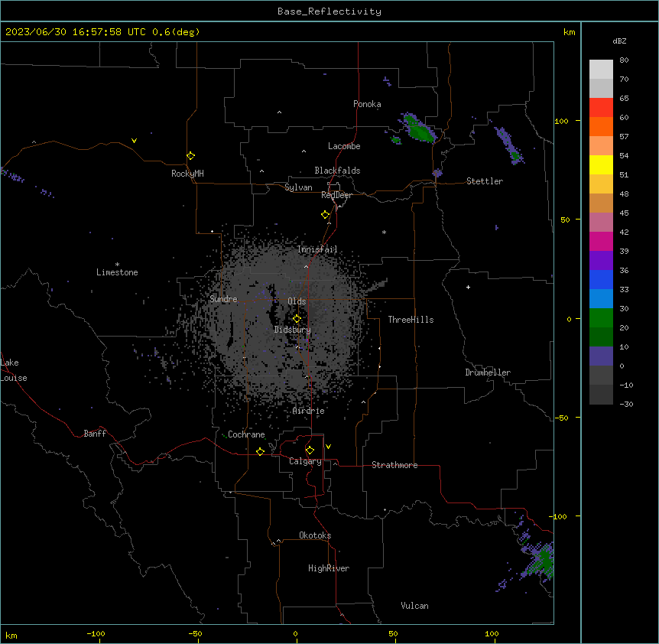Image resolution: width=659 pixels, height=644 pixels.
Task: Select the Stettler label
Action: pyautogui.click(x=485, y=181)
